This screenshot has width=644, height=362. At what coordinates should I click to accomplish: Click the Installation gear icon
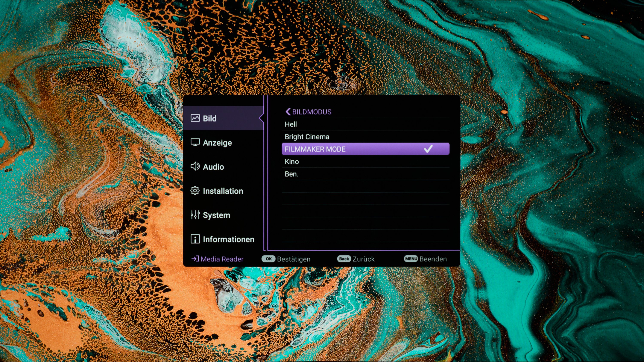[x=195, y=191]
